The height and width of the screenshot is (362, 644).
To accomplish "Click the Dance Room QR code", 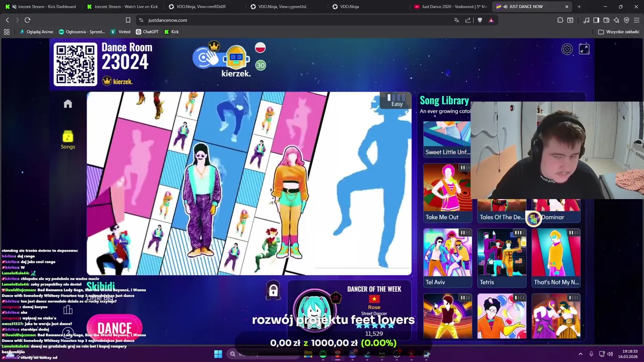I will click(x=75, y=64).
